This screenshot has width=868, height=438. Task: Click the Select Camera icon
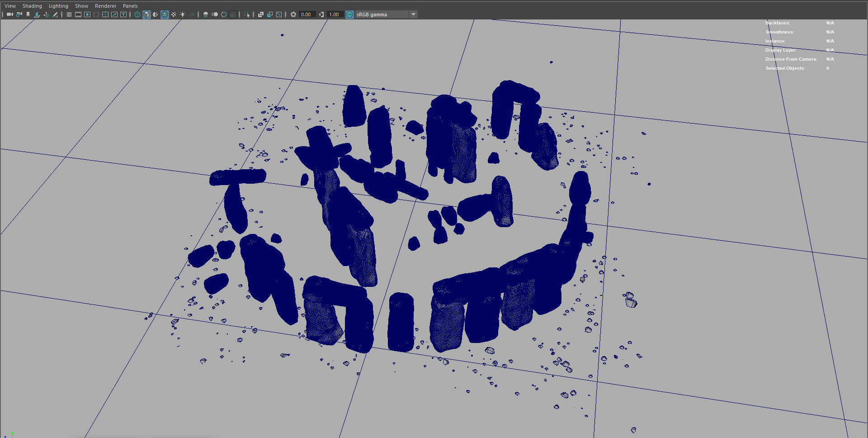[x=9, y=14]
